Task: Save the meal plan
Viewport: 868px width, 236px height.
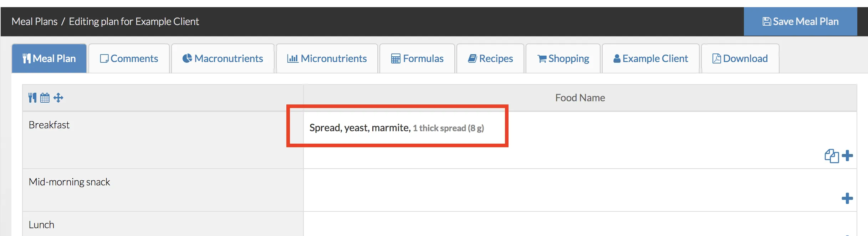Action: [800, 21]
